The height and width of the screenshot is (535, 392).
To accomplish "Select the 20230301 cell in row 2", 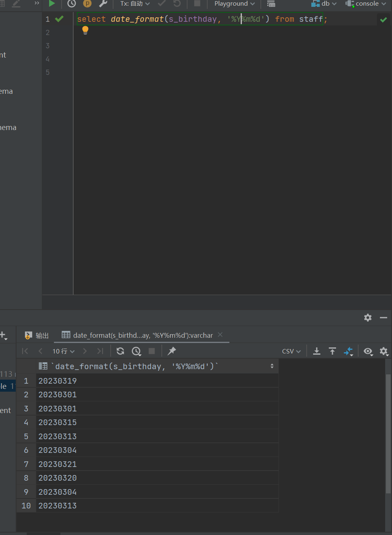I will [x=157, y=395].
